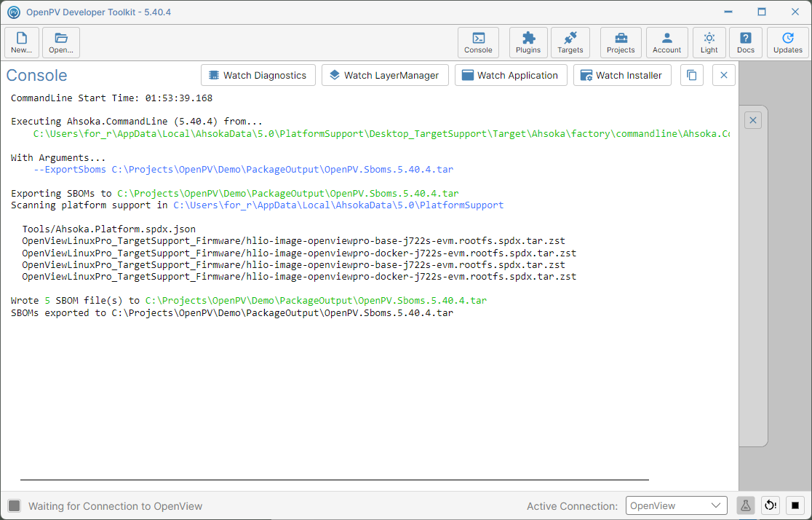Click the '--ExportSboms' argument text
This screenshot has width=812, height=520.
coord(69,170)
